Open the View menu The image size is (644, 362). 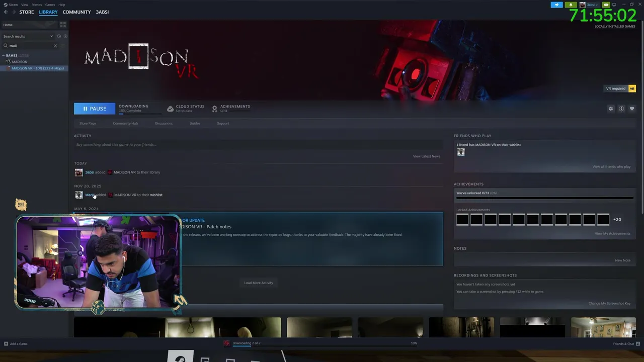(24, 5)
